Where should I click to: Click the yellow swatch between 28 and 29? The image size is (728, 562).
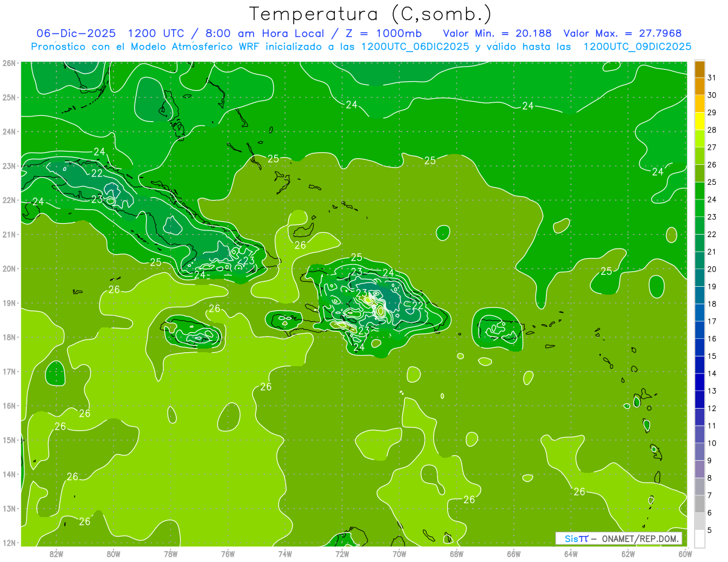tap(699, 121)
